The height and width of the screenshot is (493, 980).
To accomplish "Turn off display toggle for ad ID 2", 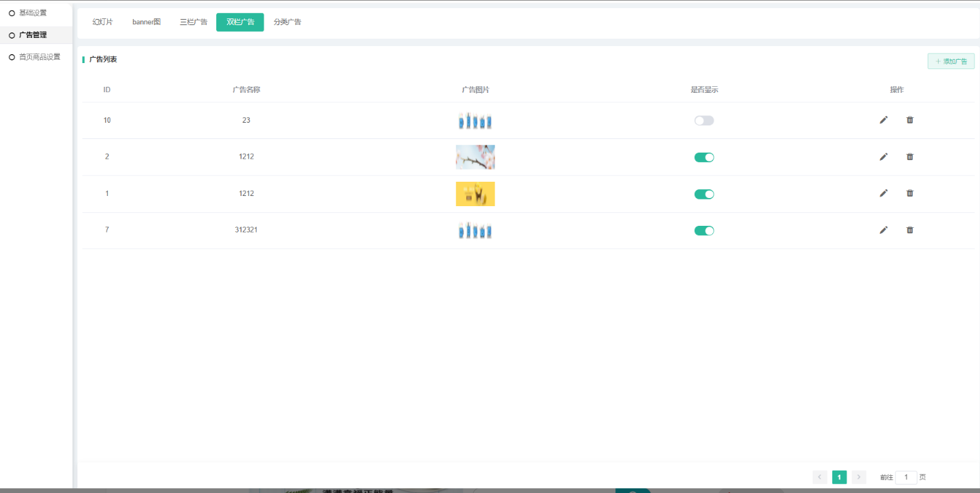I will click(x=703, y=157).
